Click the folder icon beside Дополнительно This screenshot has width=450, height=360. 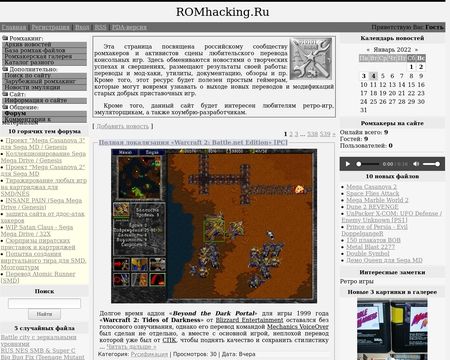point(5,69)
